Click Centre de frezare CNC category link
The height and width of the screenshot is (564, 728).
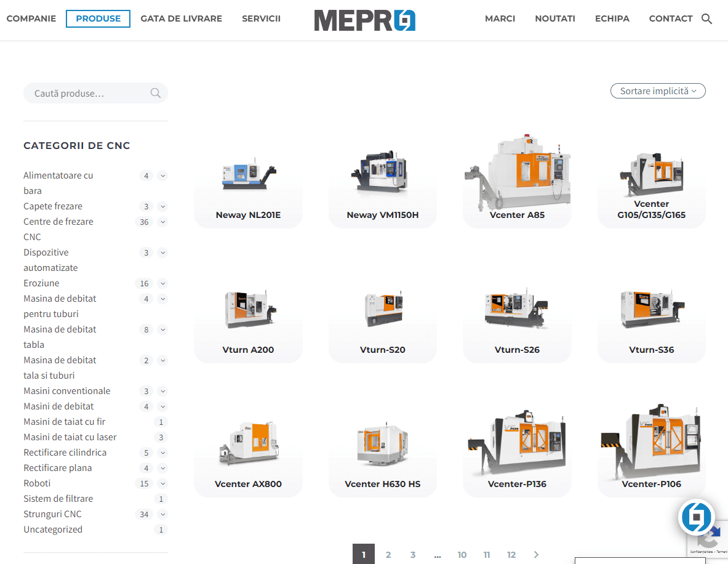pos(58,229)
